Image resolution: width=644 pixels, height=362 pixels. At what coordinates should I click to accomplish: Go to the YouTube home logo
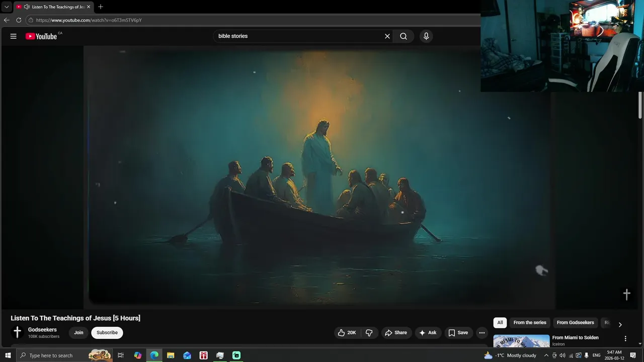coord(41,36)
